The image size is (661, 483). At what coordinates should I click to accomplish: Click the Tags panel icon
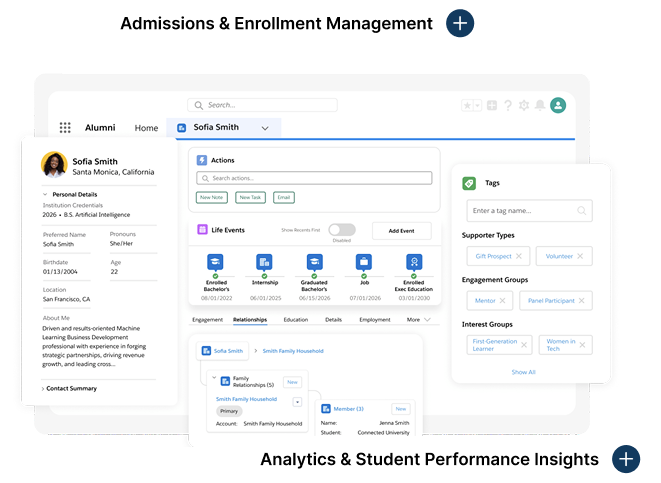pos(469,183)
